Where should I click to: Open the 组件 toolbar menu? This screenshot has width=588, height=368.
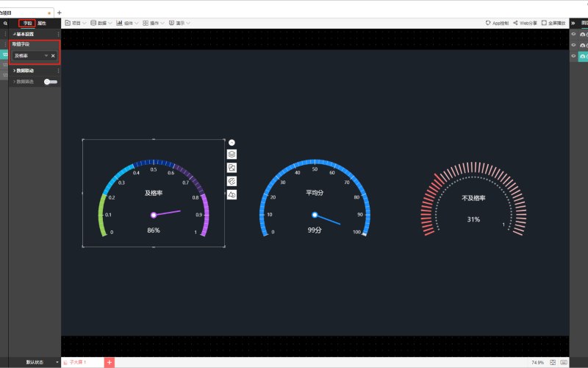pyautogui.click(x=127, y=23)
